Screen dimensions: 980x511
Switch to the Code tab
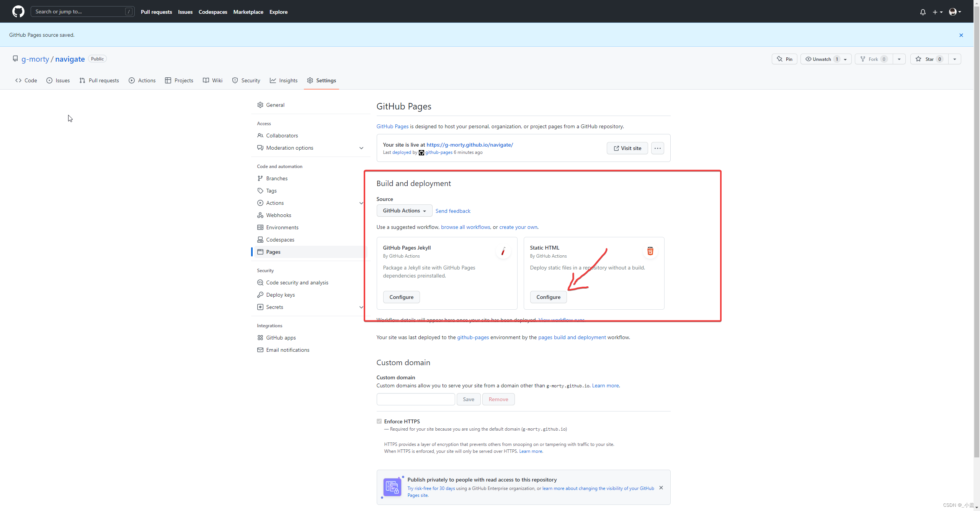pyautogui.click(x=26, y=80)
